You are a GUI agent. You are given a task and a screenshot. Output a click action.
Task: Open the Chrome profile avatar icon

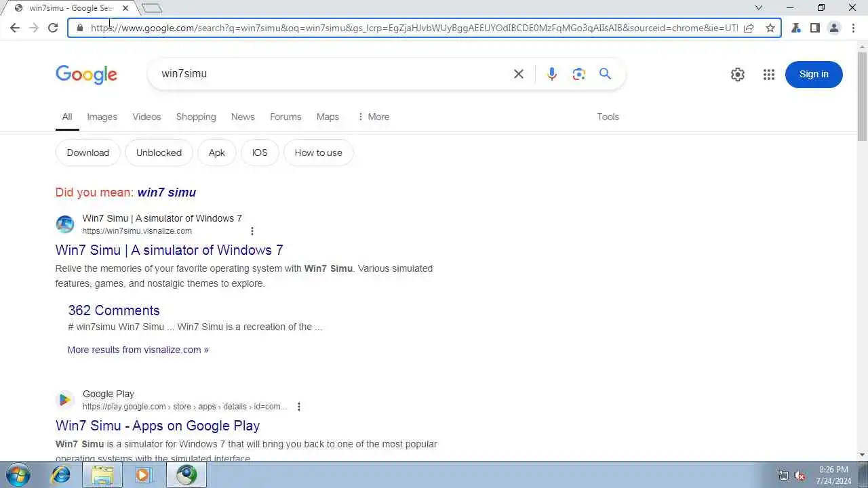[834, 28]
